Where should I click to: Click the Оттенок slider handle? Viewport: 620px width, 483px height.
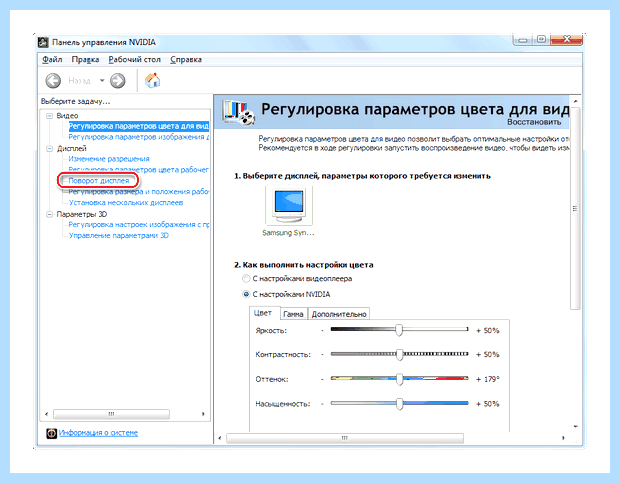[x=399, y=379]
